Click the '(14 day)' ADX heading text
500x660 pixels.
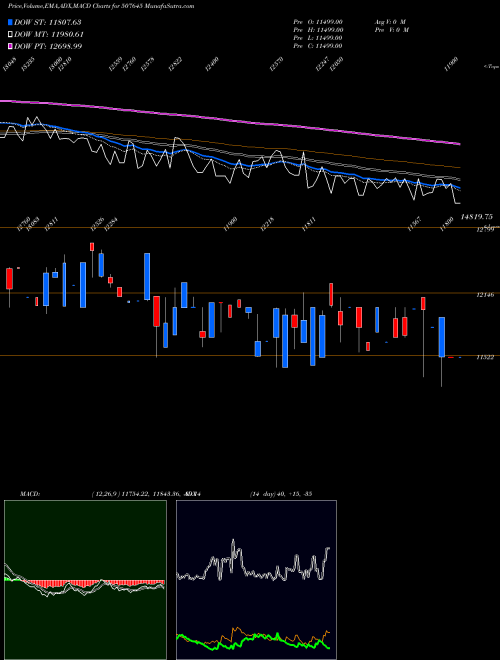tap(263, 494)
